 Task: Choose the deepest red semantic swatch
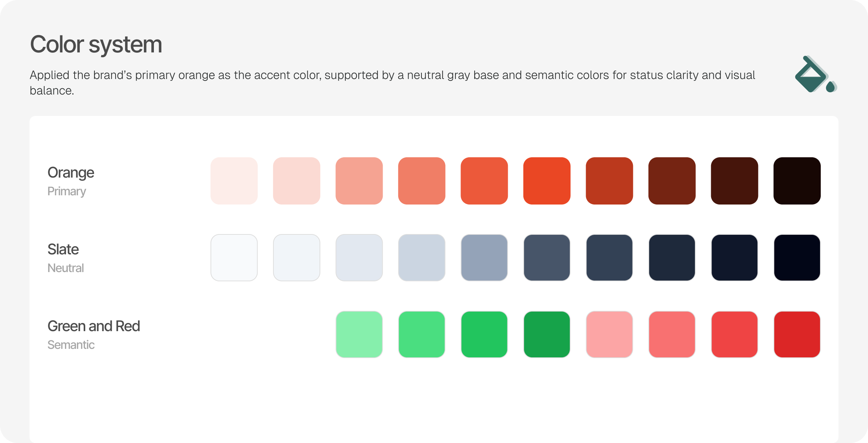797,334
